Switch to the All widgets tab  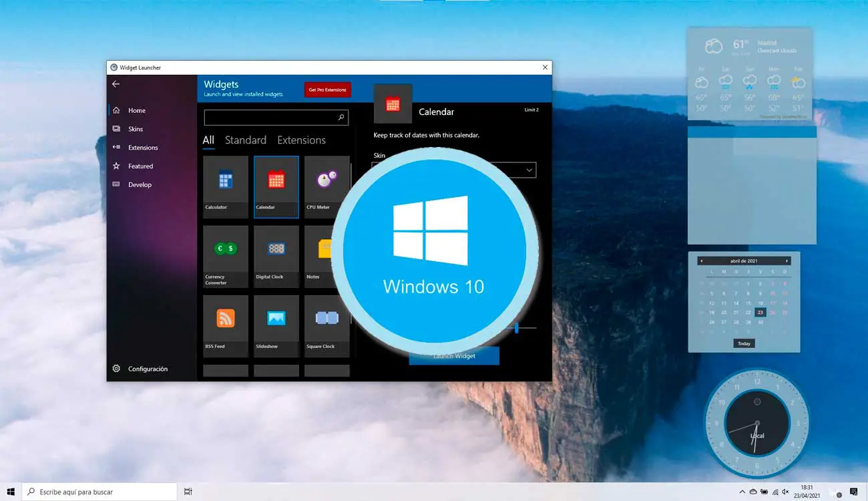click(208, 140)
